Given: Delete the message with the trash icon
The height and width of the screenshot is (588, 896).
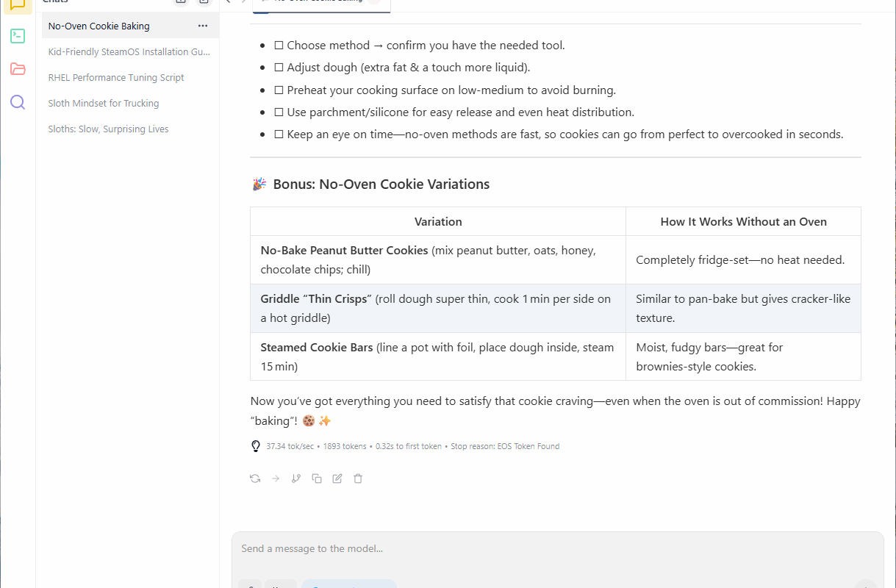Looking at the screenshot, I should [x=358, y=478].
